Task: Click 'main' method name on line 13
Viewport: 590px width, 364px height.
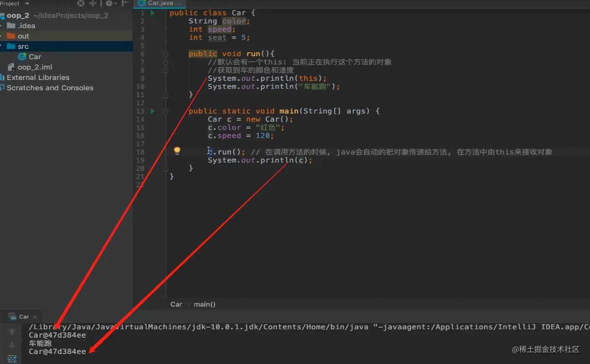Action: [x=289, y=111]
